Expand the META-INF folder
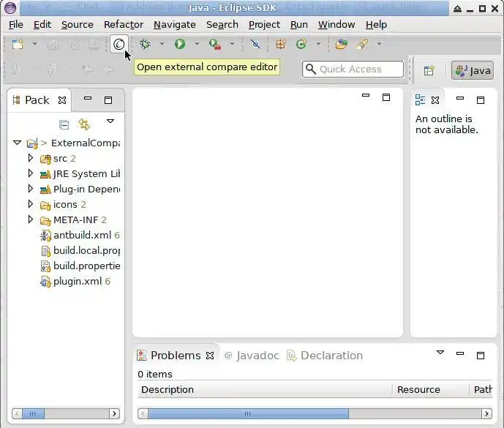The image size is (504, 428). pos(31,219)
